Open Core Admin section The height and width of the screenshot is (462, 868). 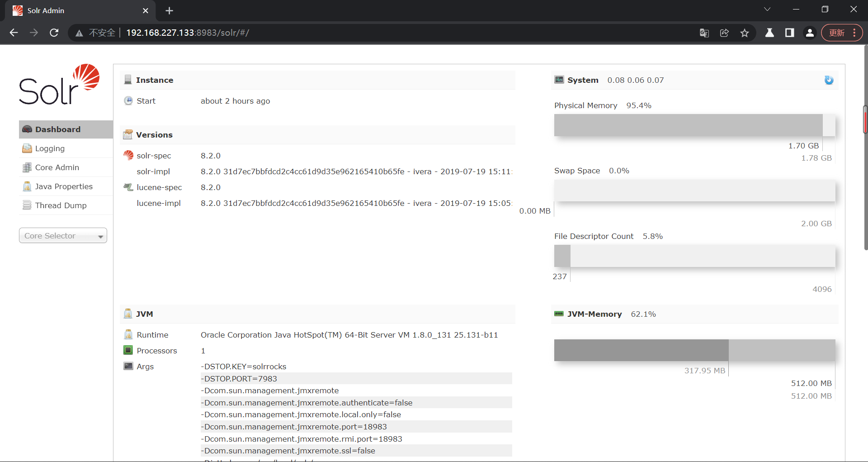[x=66, y=167]
